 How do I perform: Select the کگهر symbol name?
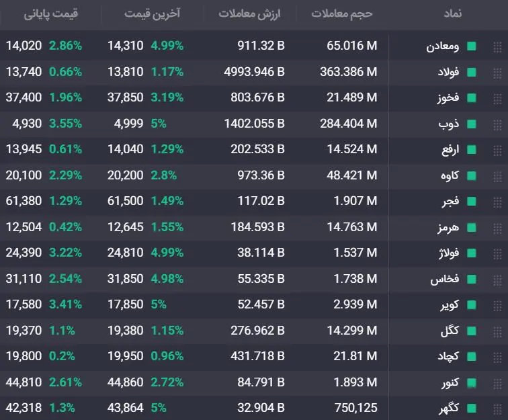tap(449, 408)
